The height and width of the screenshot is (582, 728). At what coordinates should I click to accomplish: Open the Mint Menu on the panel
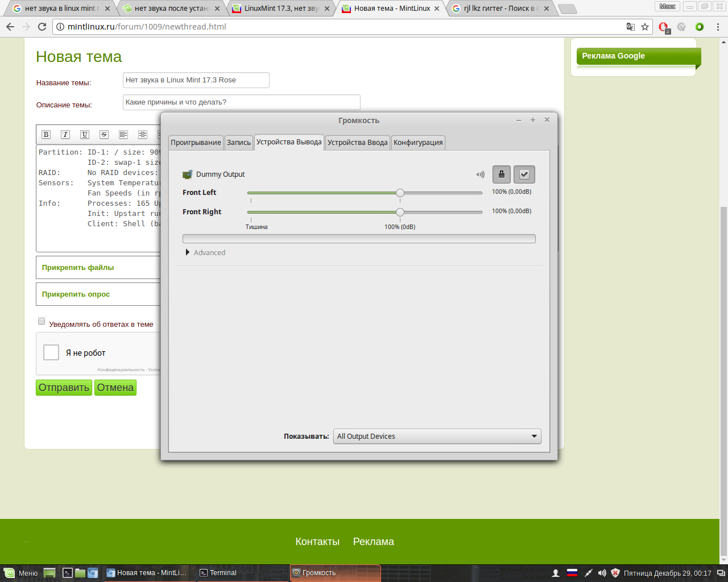click(21, 573)
